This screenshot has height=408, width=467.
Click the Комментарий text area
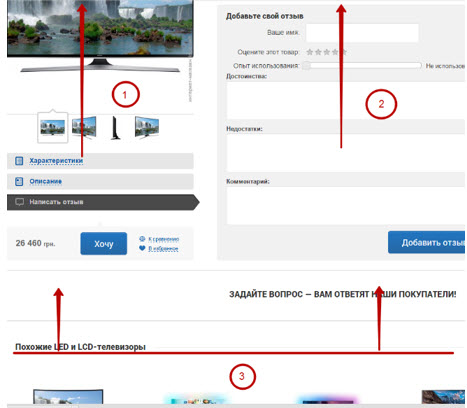(346, 205)
